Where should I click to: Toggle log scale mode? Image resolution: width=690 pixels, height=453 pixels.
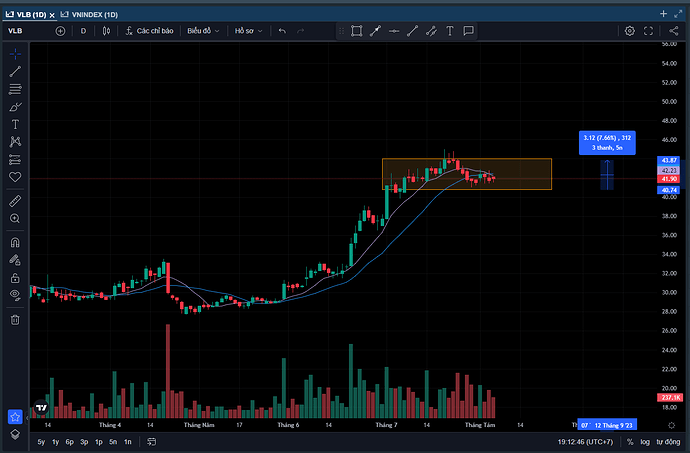(645, 442)
